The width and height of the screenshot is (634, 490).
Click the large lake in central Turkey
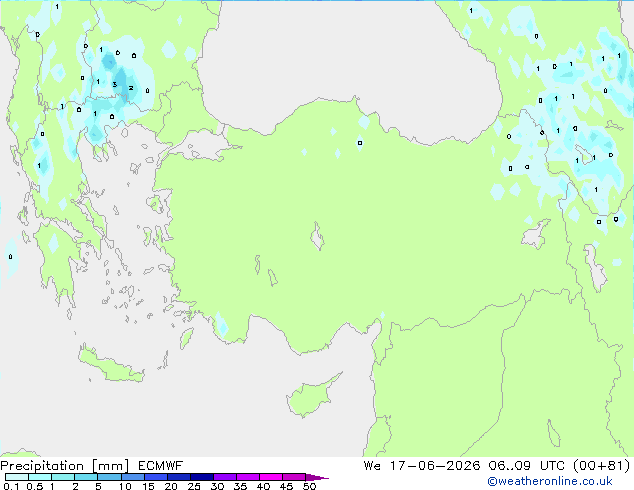pyautogui.click(x=318, y=236)
